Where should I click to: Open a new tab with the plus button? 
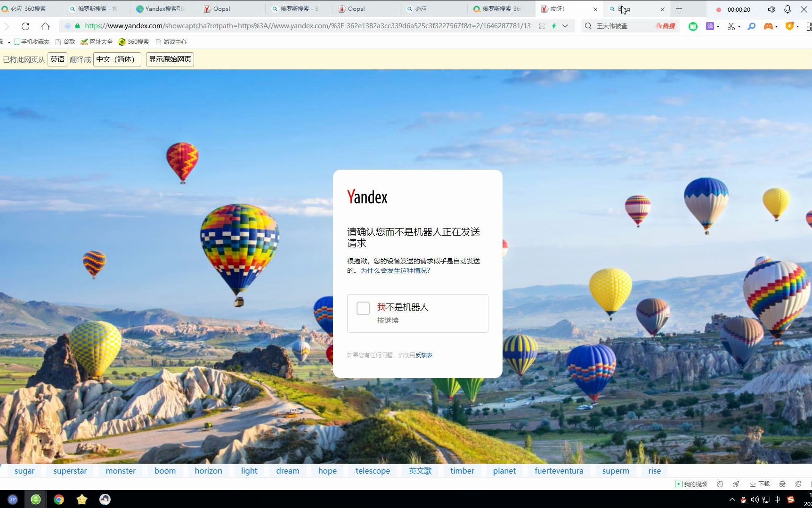click(679, 9)
